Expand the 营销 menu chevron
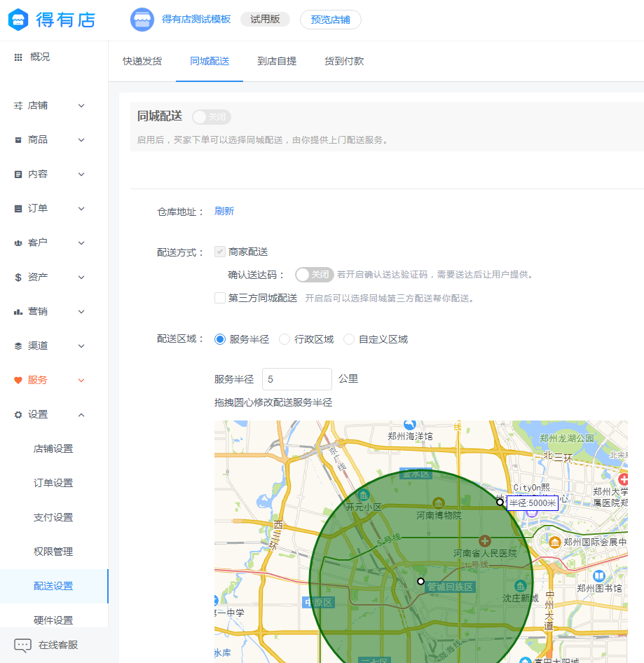 click(81, 312)
